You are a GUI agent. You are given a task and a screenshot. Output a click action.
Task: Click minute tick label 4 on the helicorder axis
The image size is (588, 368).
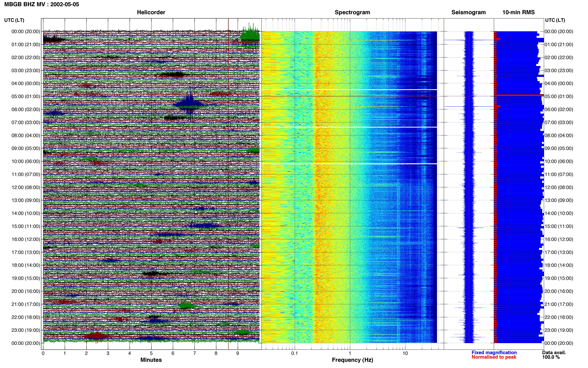click(x=130, y=353)
